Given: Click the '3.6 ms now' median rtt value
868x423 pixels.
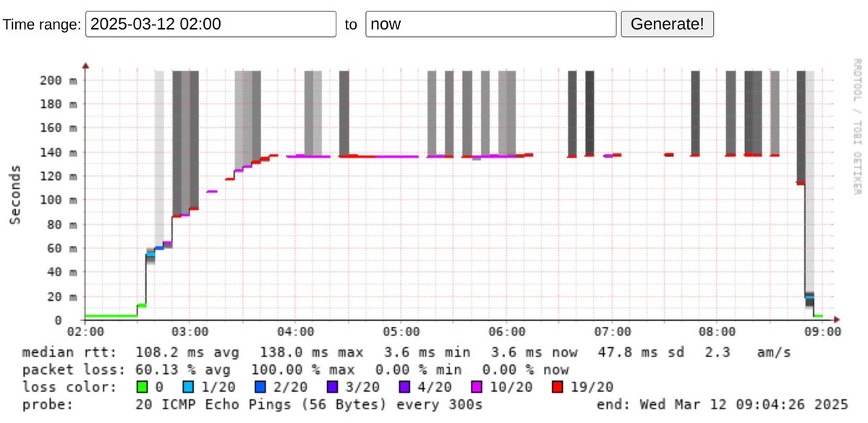Looking at the screenshot, I should pyautogui.click(x=535, y=353).
